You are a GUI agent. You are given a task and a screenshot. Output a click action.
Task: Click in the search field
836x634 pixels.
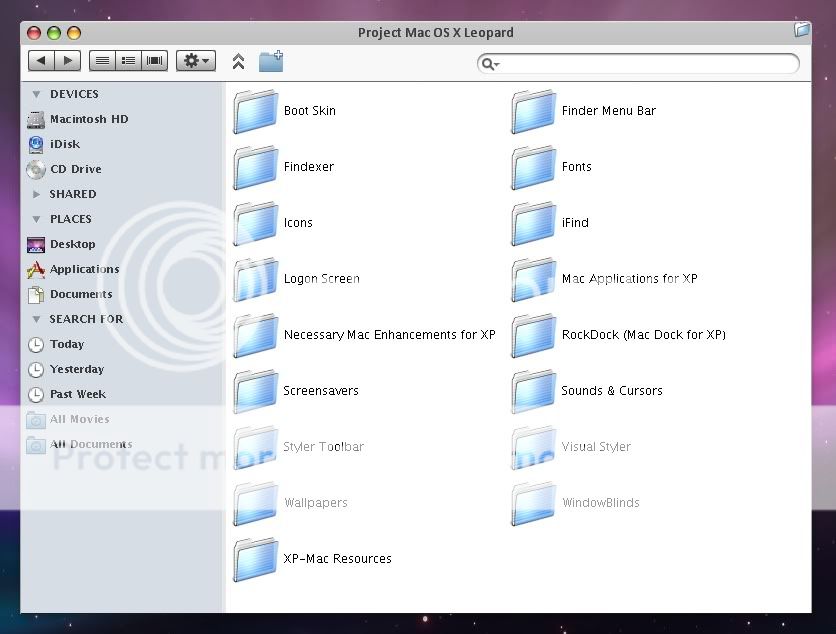[645, 64]
